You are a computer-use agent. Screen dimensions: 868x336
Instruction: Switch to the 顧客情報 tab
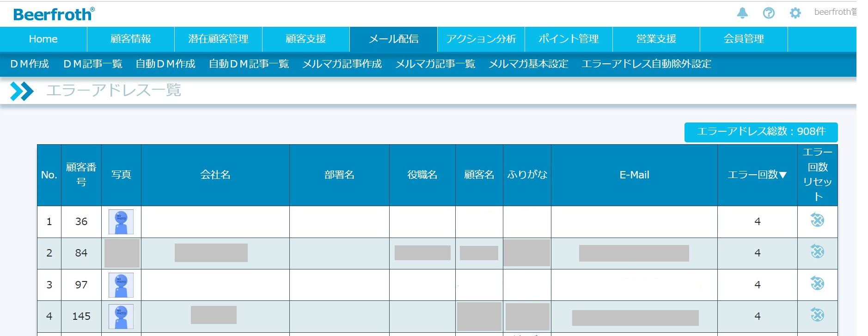click(130, 39)
